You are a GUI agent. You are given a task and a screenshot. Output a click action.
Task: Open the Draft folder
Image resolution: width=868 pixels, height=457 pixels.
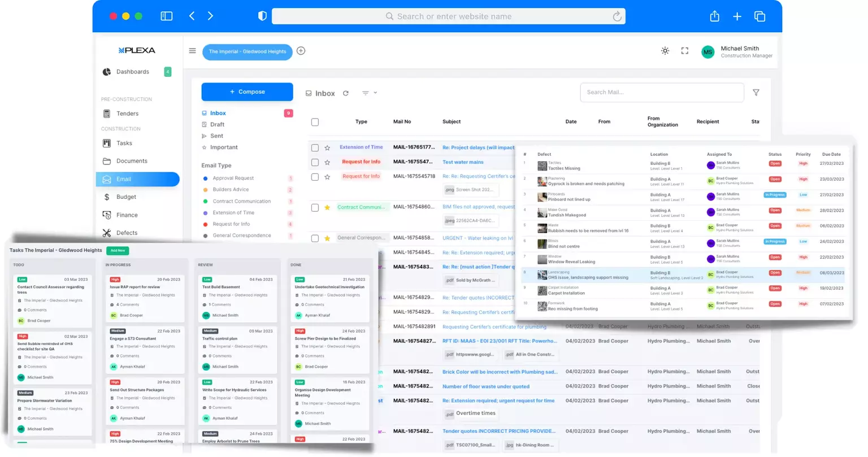click(x=216, y=124)
